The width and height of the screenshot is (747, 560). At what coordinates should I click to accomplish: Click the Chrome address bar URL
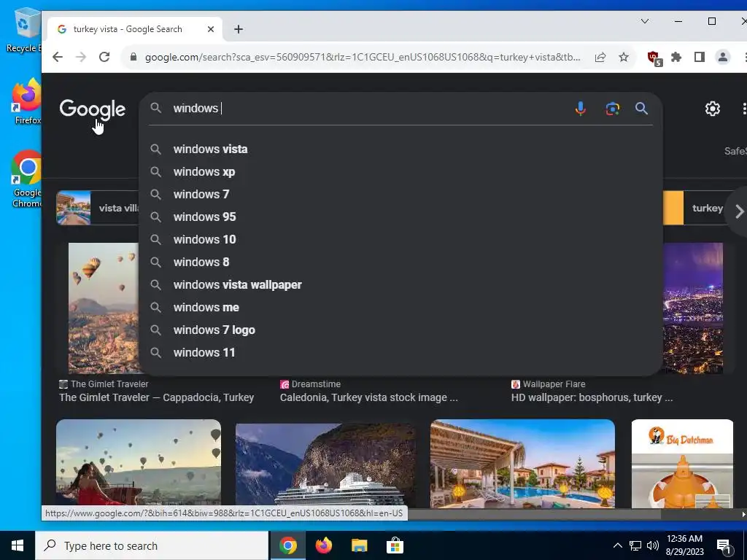point(362,57)
